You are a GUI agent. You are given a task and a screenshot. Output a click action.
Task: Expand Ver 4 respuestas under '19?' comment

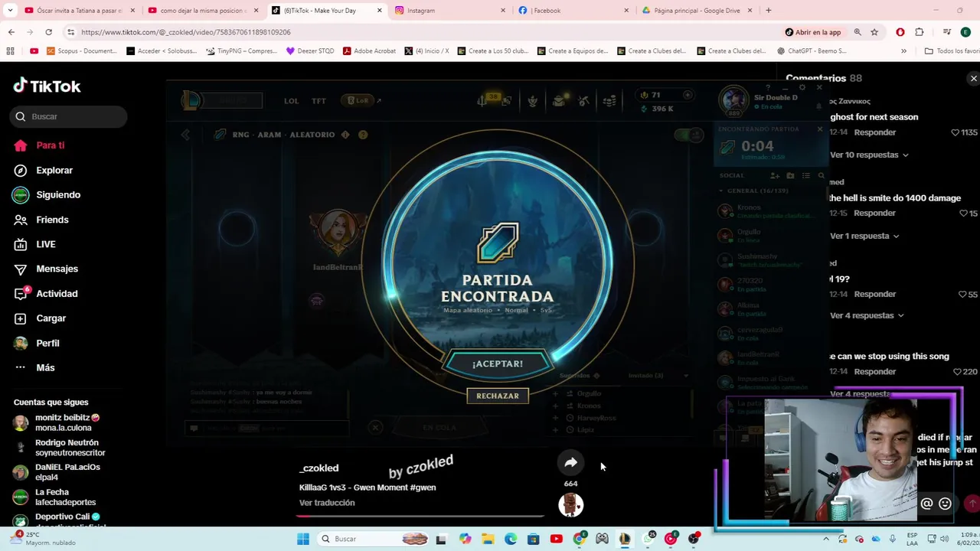[x=867, y=315]
